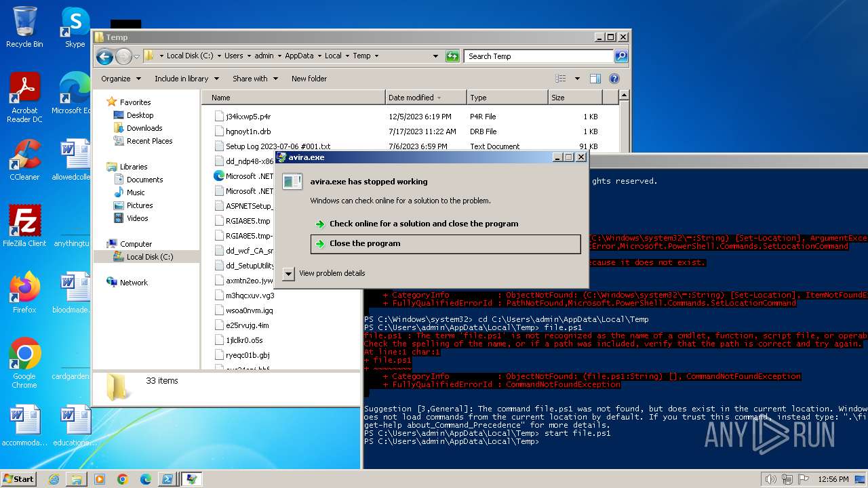The width and height of the screenshot is (868, 488).
Task: Select Videos library in navigation pane
Action: [x=137, y=218]
